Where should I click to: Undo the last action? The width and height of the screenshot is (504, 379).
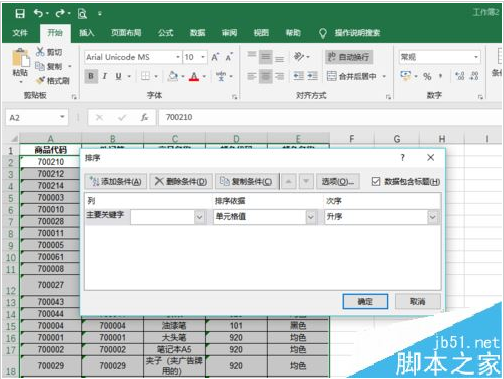[38, 13]
